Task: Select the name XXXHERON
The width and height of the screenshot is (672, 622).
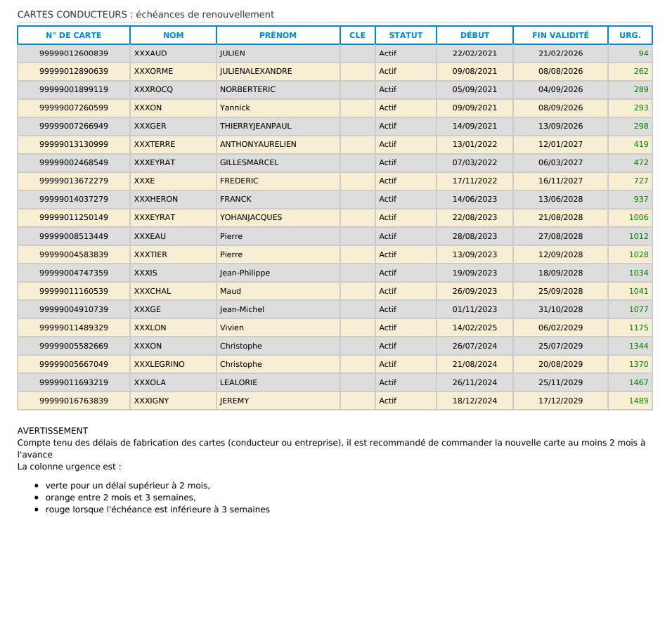Action: (155, 199)
